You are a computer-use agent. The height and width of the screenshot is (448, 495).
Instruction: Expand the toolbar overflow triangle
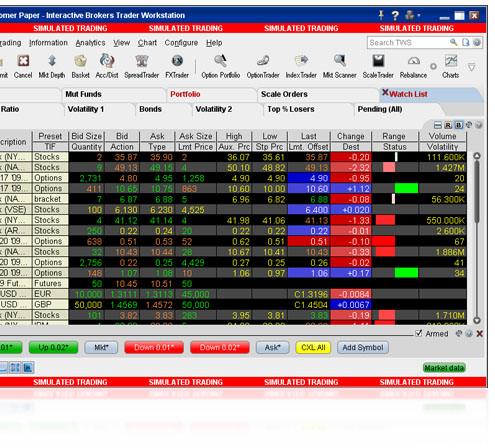(471, 67)
